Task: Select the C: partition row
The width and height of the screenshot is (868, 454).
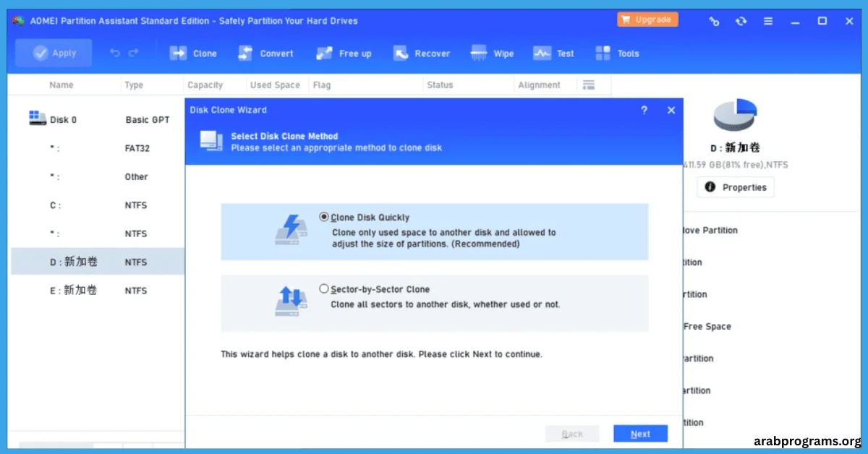Action: 98,205
